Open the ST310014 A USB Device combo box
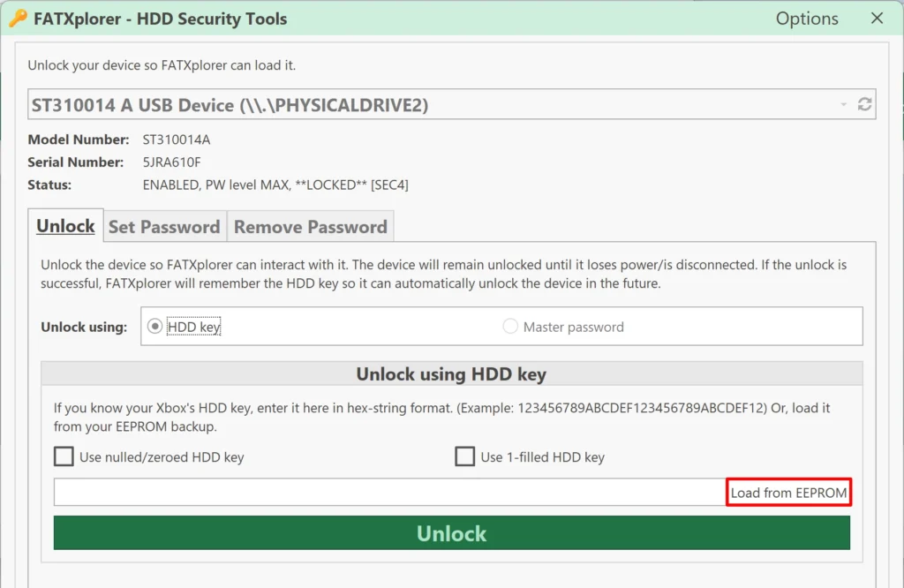 coord(451,104)
